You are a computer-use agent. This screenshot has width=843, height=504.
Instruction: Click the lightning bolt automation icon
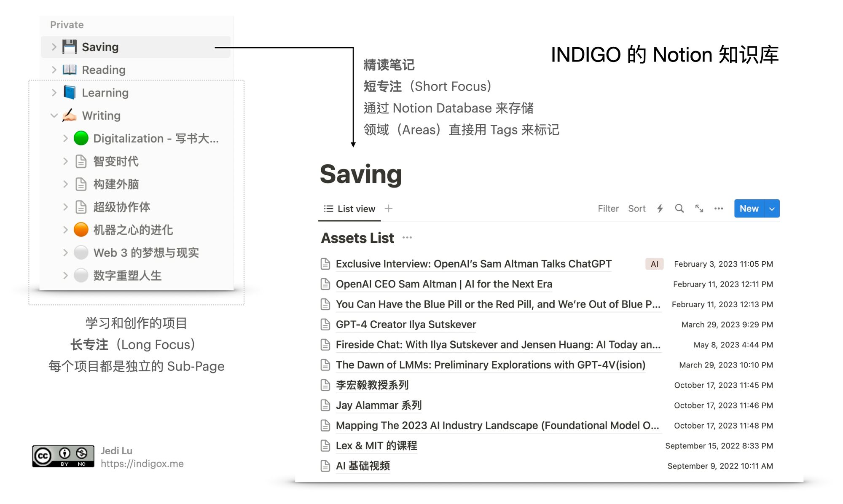660,209
